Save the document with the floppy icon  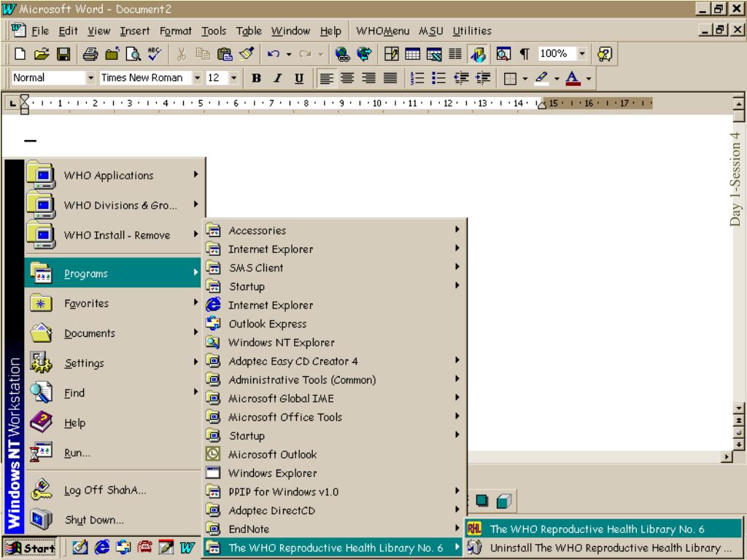click(x=63, y=54)
